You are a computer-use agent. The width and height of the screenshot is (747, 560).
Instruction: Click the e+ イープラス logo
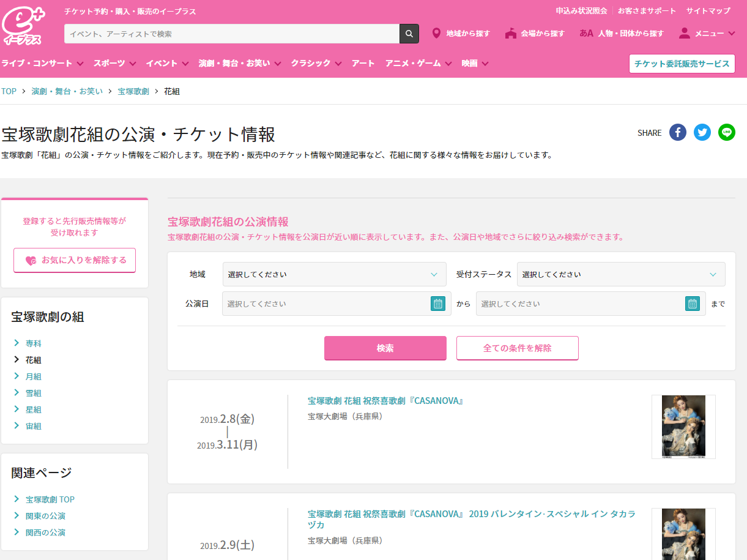(22, 26)
